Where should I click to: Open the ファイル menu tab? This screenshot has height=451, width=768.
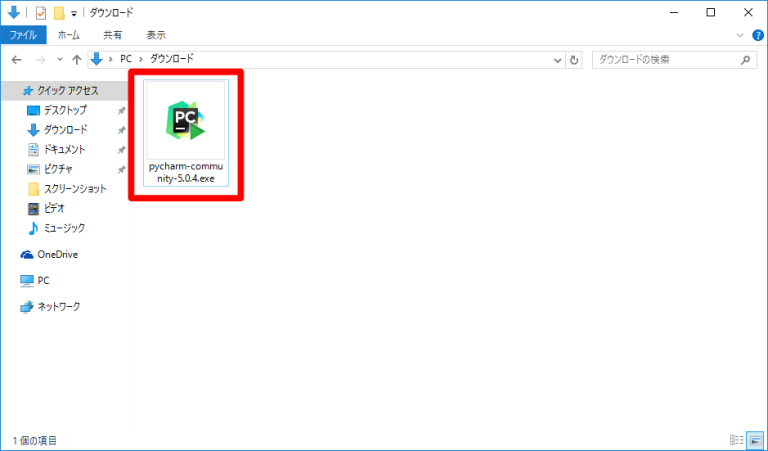click(22, 34)
